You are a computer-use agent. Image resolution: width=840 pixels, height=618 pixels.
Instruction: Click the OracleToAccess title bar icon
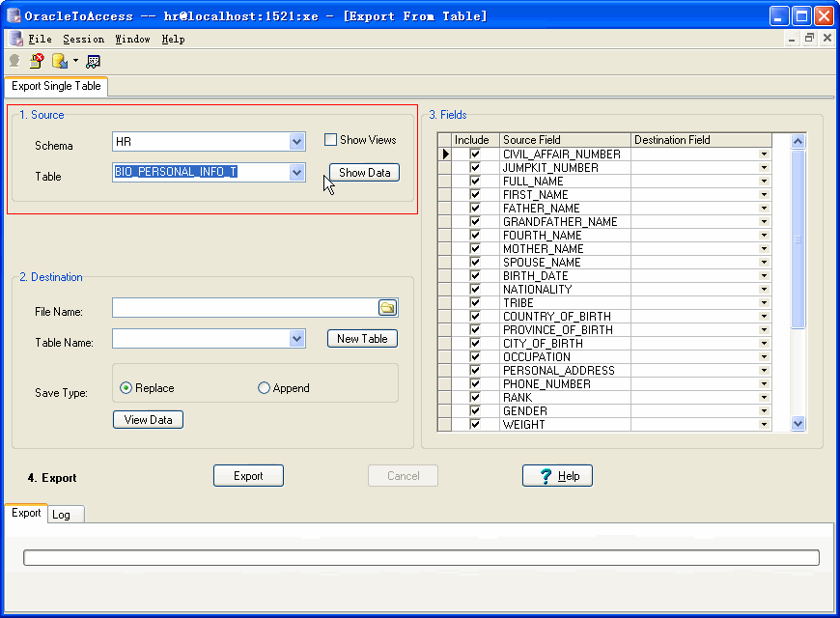(14, 16)
